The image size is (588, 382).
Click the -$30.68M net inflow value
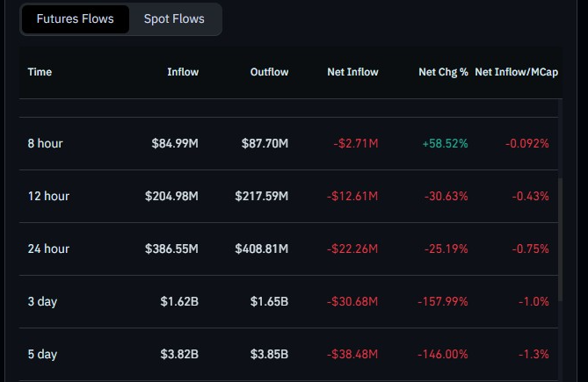[x=352, y=302]
